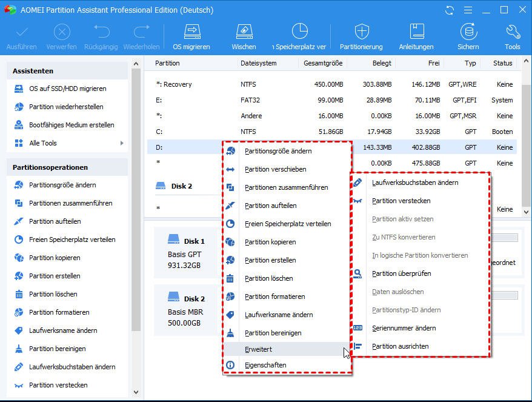Open the Erweitert submenu entry
The width and height of the screenshot is (532, 402).
click(287, 349)
